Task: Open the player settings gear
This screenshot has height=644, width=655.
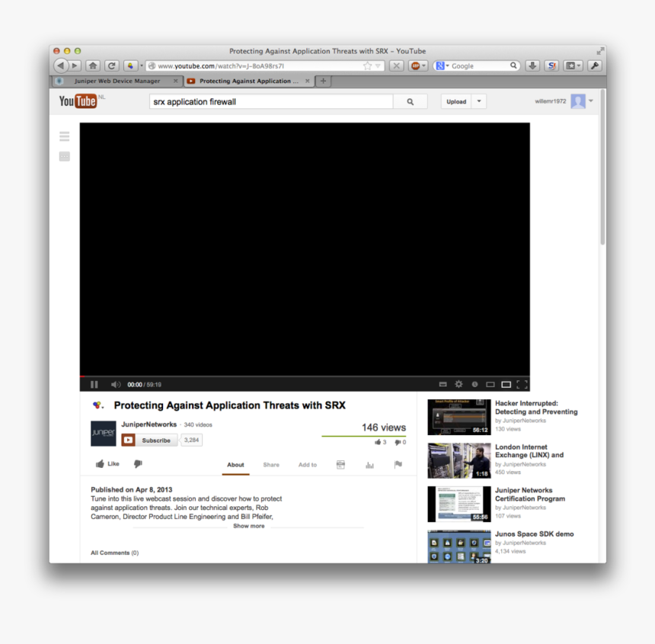Action: click(x=458, y=384)
